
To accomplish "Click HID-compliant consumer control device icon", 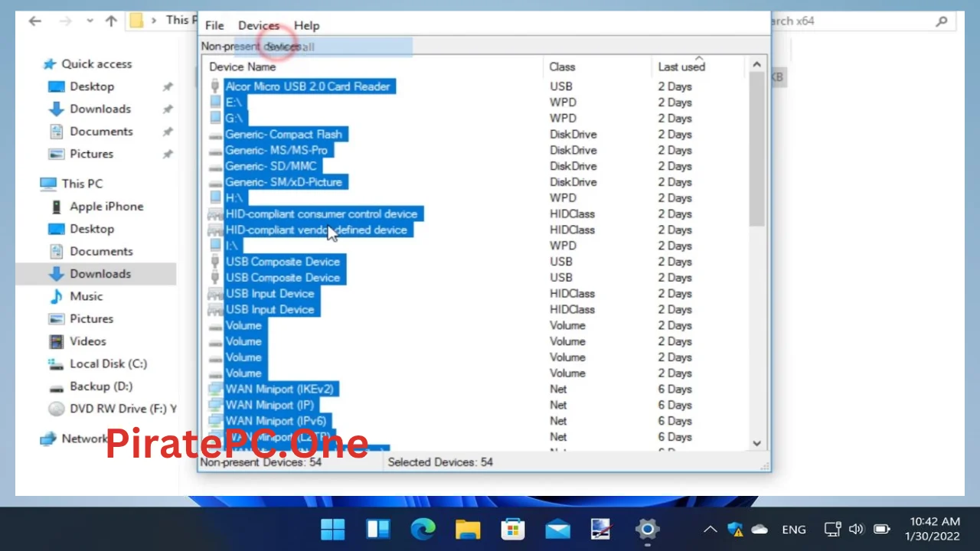I will point(215,214).
